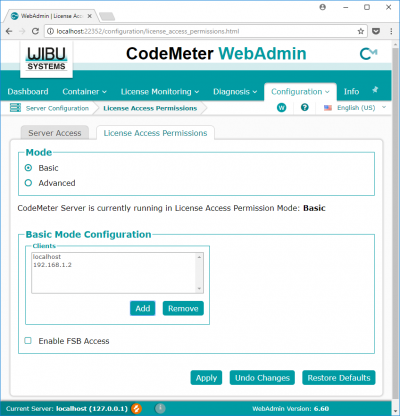The width and height of the screenshot is (400, 416).
Task: Enable the FSB Access checkbox
Action: click(x=28, y=340)
